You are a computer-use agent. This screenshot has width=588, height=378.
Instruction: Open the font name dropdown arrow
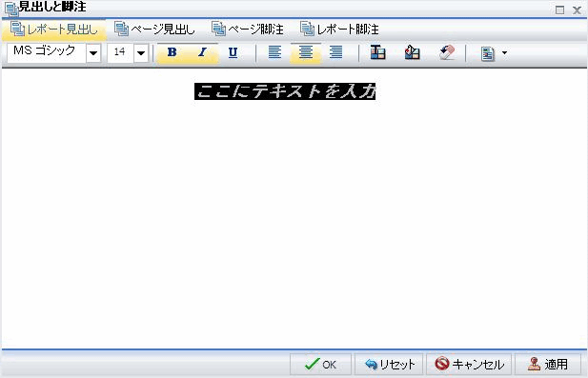pos(93,52)
